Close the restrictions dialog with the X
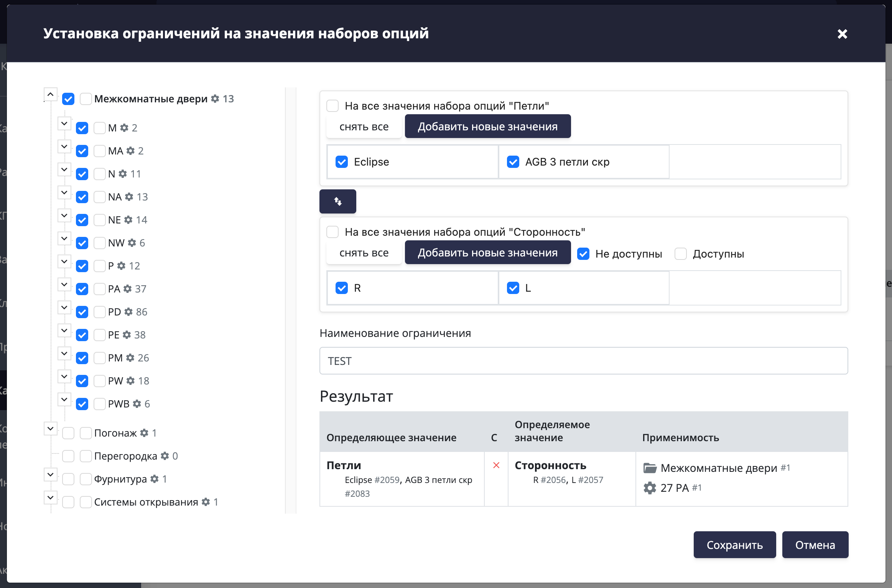The height and width of the screenshot is (588, 892). click(842, 34)
